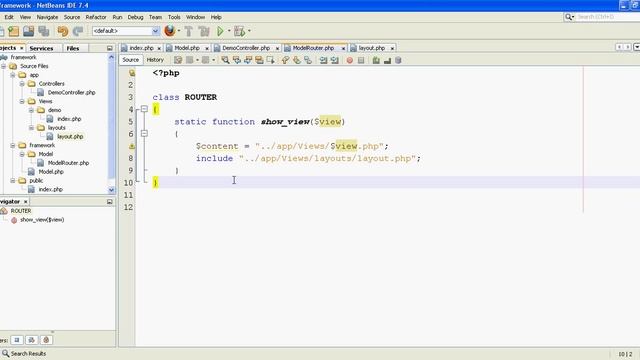
Task: Open the Tools menu
Action: coord(174,17)
